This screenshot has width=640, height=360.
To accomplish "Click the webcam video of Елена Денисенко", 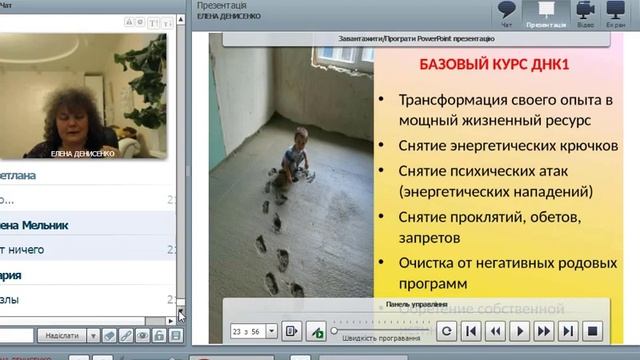I will tap(83, 96).
